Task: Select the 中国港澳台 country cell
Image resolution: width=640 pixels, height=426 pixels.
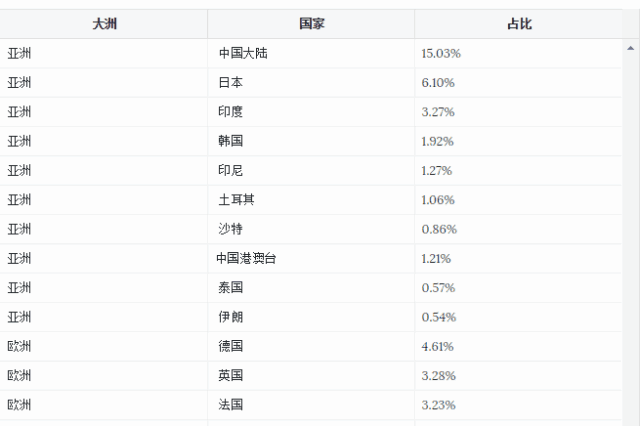Action: (246, 258)
